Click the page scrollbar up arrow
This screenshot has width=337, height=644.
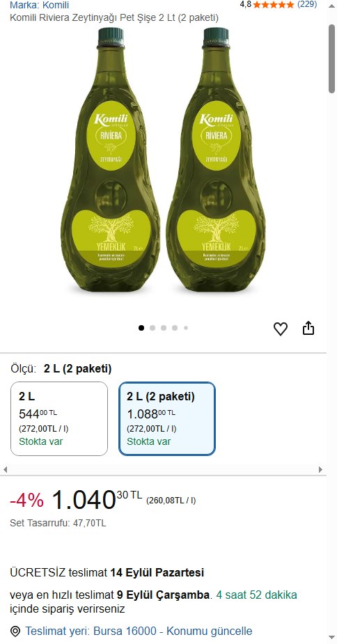[x=331, y=6]
